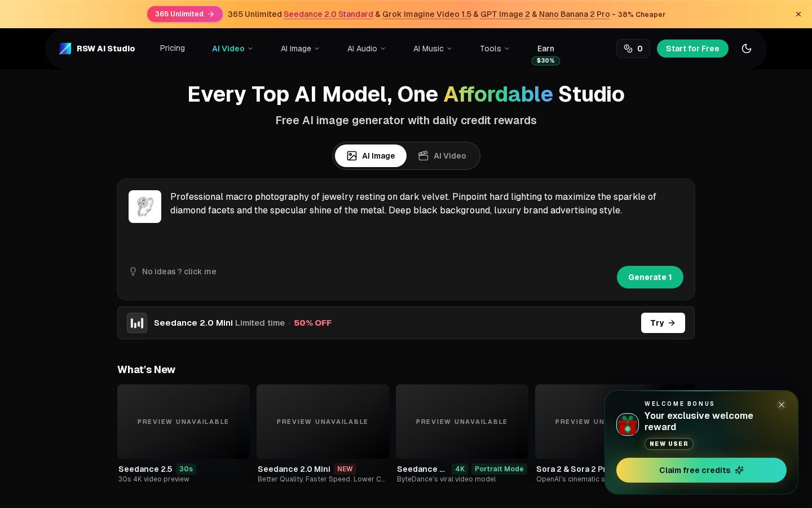Click the RSW AI Studio logo icon
The image size is (812, 508).
tap(65, 49)
